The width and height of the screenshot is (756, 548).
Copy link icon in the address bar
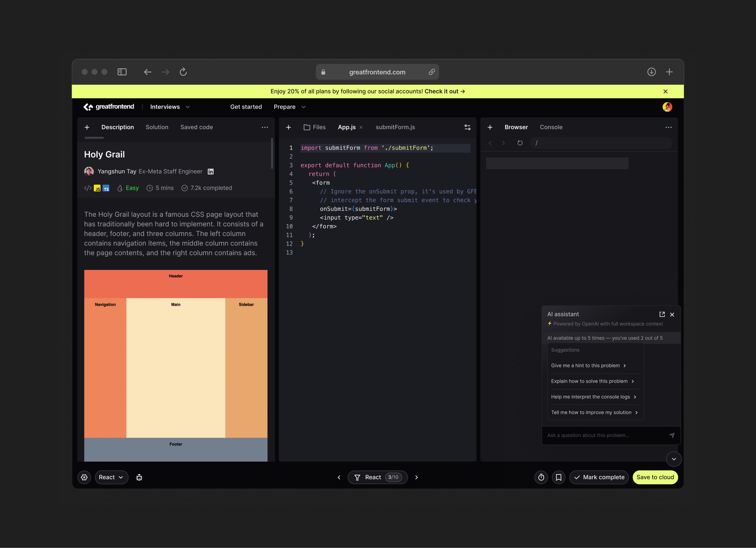point(432,72)
